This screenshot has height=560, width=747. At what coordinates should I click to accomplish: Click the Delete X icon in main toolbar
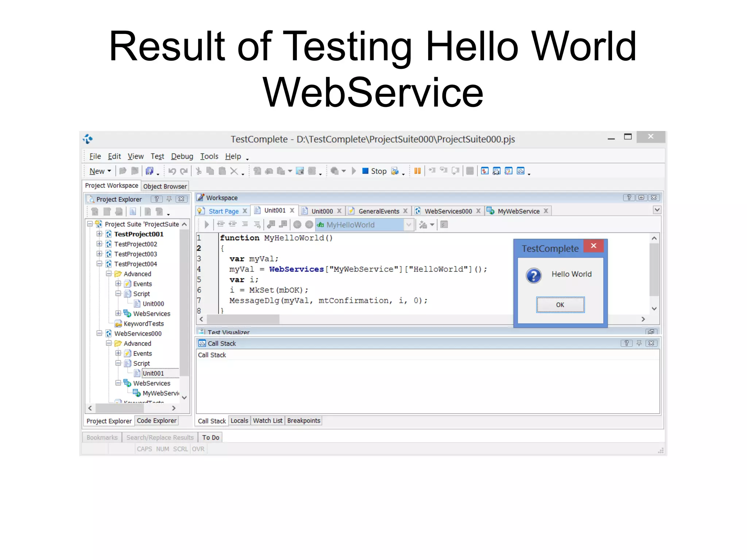coord(234,171)
